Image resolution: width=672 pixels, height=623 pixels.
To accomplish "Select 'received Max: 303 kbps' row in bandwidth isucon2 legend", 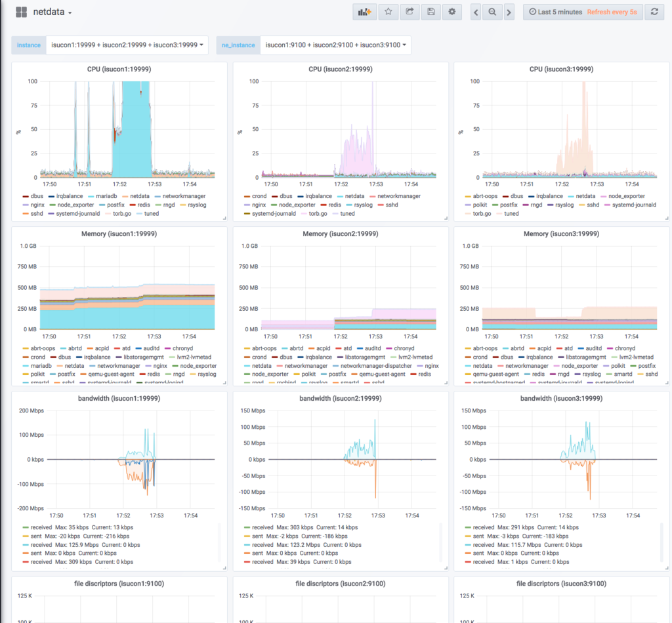I will click(x=301, y=527).
